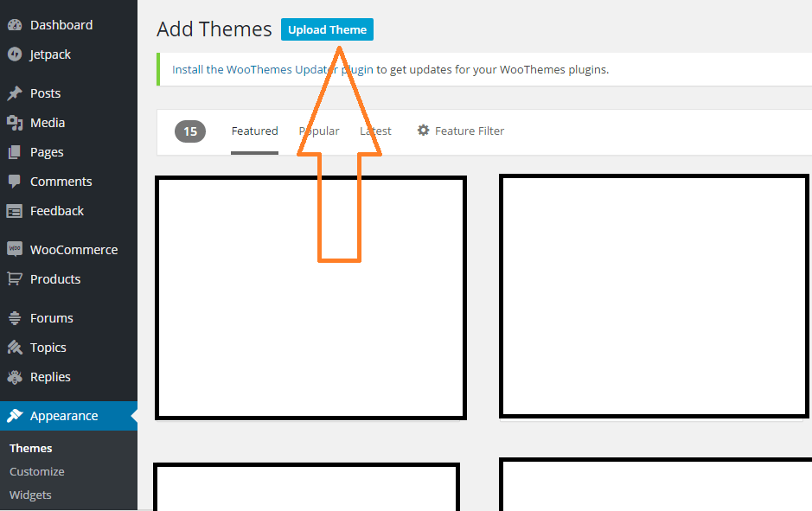Click the Comments speech bubble icon
This screenshot has height=511, width=812.
pos(15,182)
